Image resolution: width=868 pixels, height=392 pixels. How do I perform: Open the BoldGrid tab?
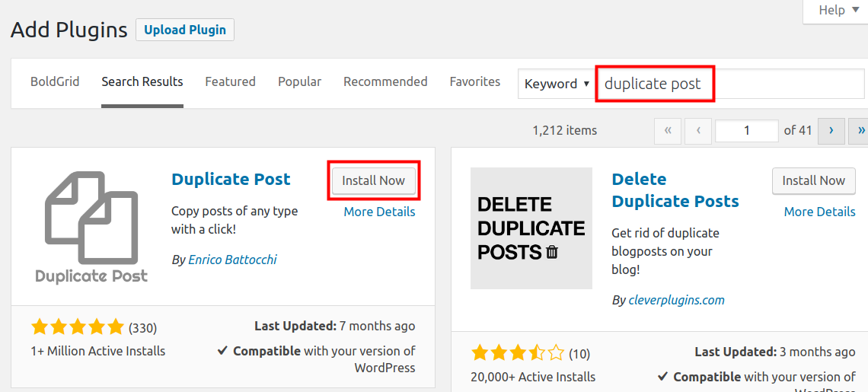(x=55, y=81)
